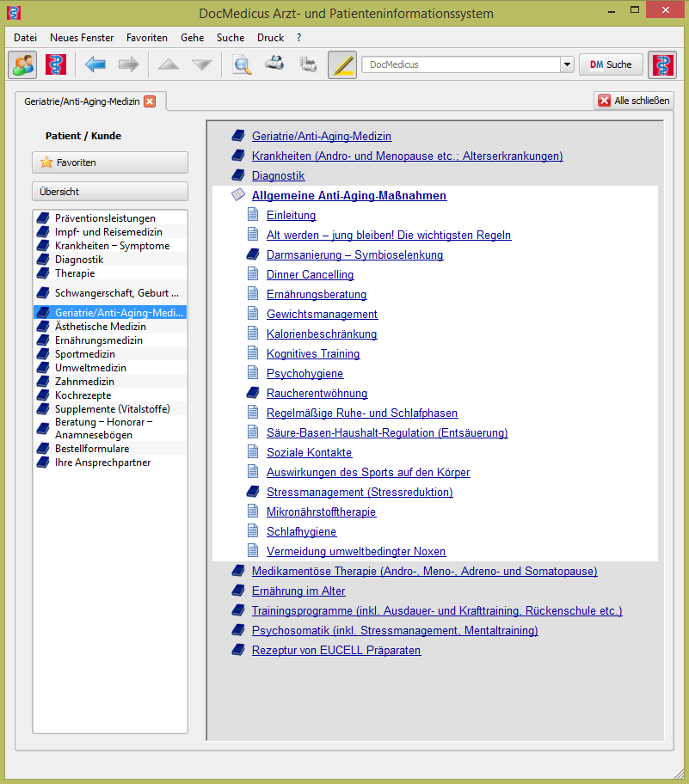Click the book icon beside Ästhetische Medizin
Viewport: 689px width, 784px height.
click(x=44, y=327)
